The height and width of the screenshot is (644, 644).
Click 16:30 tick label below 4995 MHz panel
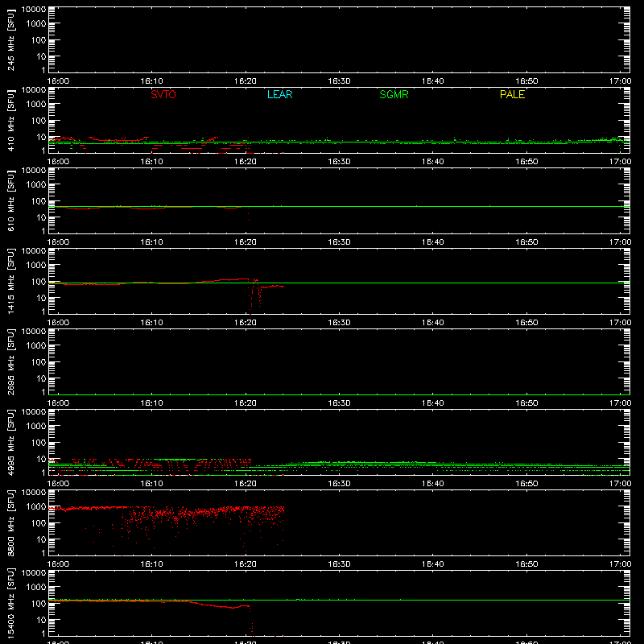(339, 484)
